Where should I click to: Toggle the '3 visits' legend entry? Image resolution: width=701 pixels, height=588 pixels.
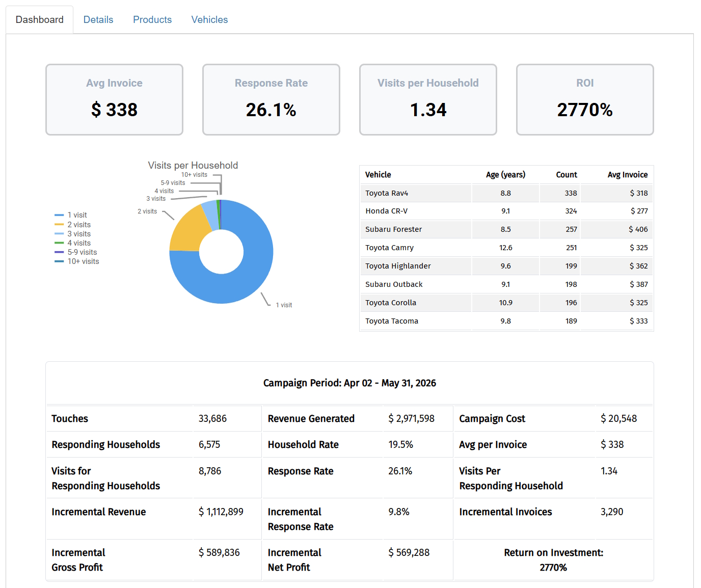click(73, 234)
